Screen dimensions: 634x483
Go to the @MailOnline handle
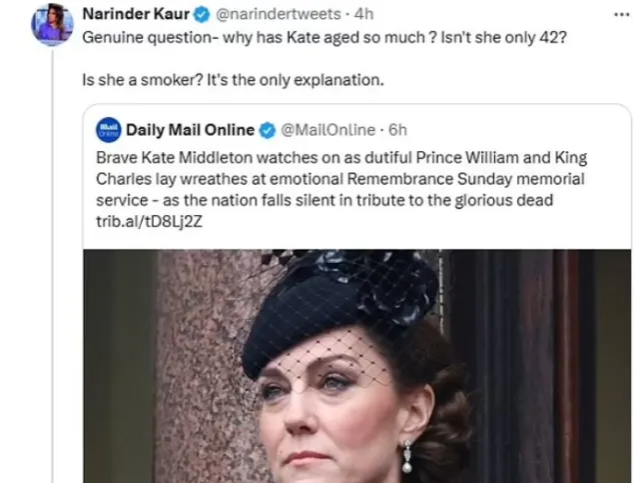(x=327, y=130)
